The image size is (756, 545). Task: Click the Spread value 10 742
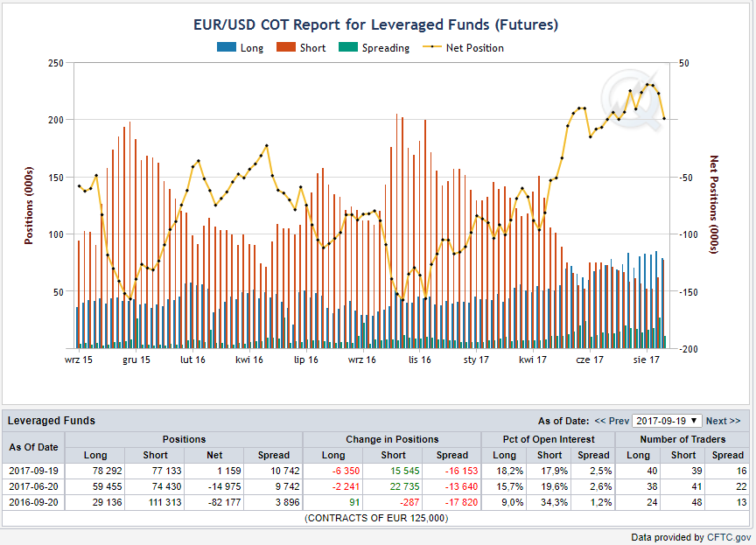[x=284, y=471]
